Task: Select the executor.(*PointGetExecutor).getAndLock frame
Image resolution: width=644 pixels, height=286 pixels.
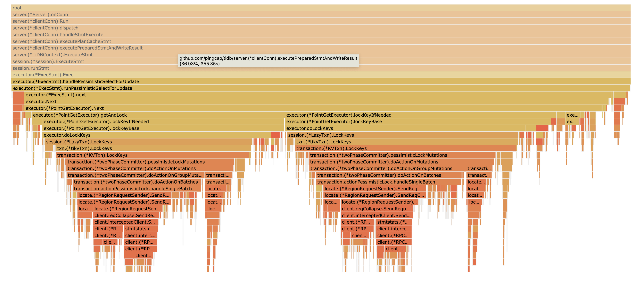Action: click(x=100, y=115)
